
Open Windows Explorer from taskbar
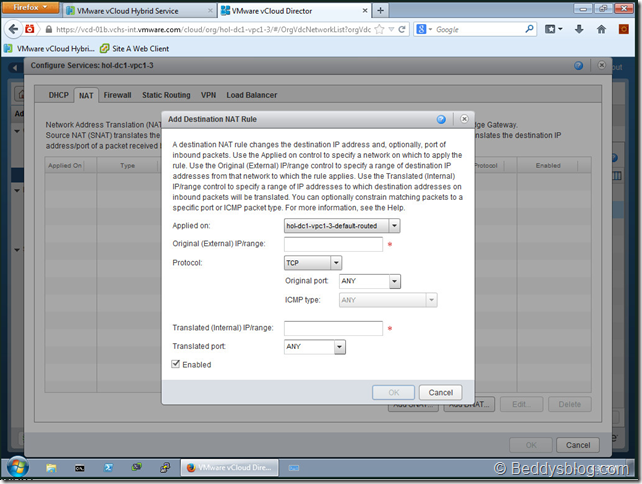click(51, 468)
